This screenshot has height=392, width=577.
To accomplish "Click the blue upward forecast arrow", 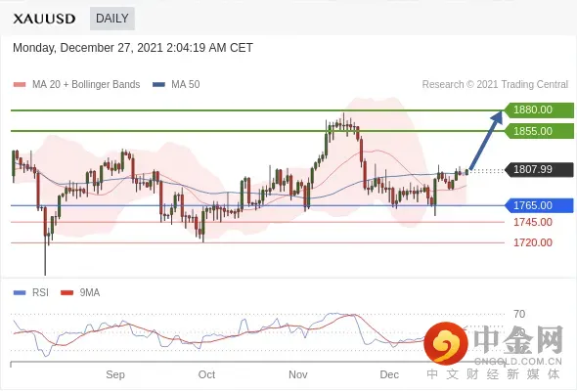I will [x=486, y=141].
